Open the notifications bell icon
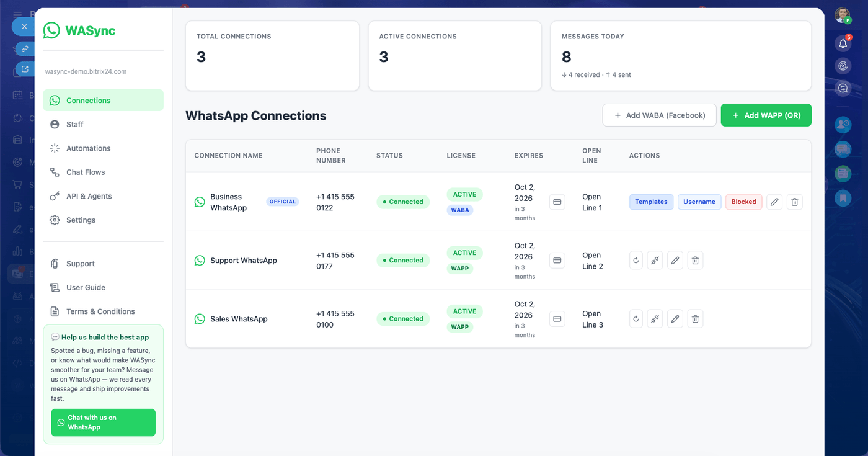Viewport: 868px width, 456px height. [x=843, y=43]
